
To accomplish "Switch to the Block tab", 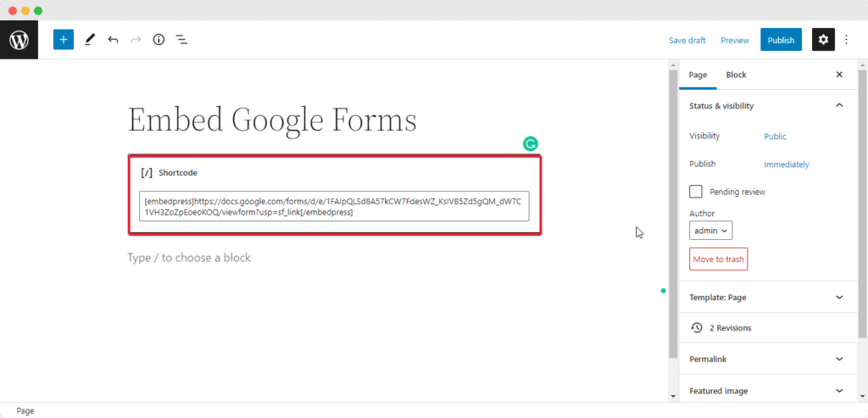I will point(737,75).
